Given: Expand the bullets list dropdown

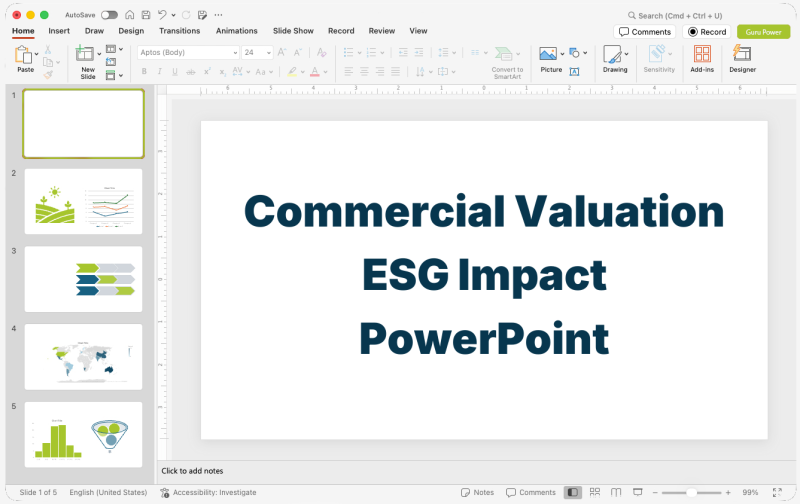Looking at the screenshot, I should 359,53.
